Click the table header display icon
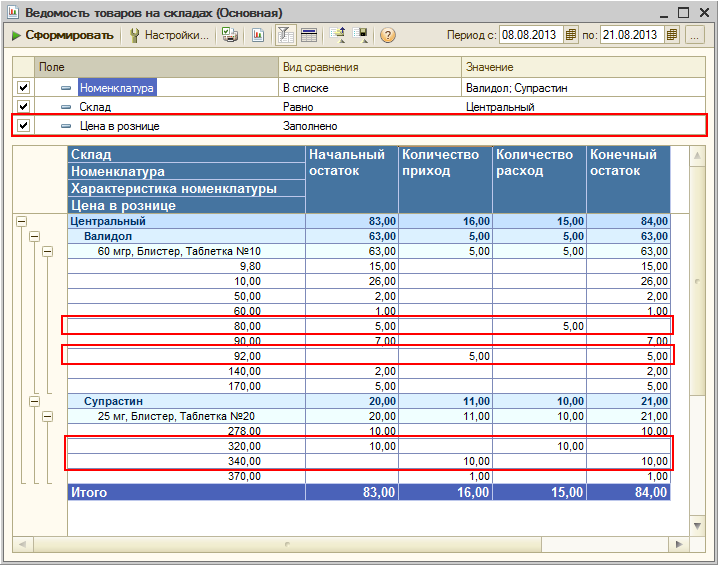Screen dimensions: 718x565 pos(309,35)
